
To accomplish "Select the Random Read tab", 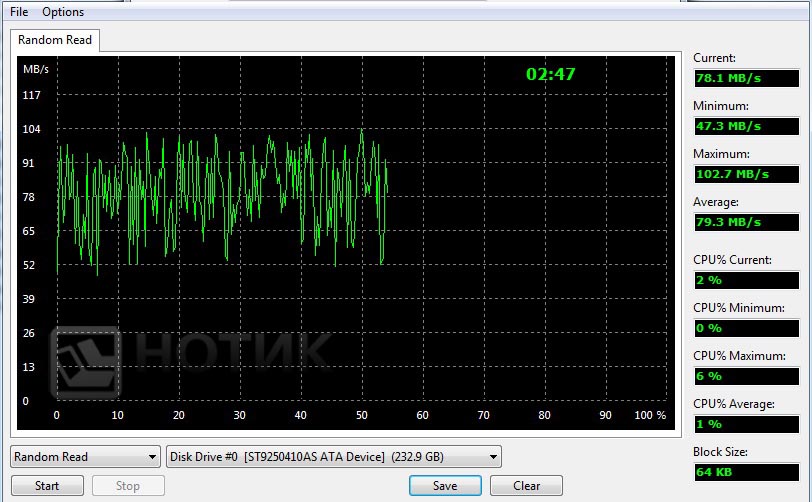I will [x=55, y=40].
